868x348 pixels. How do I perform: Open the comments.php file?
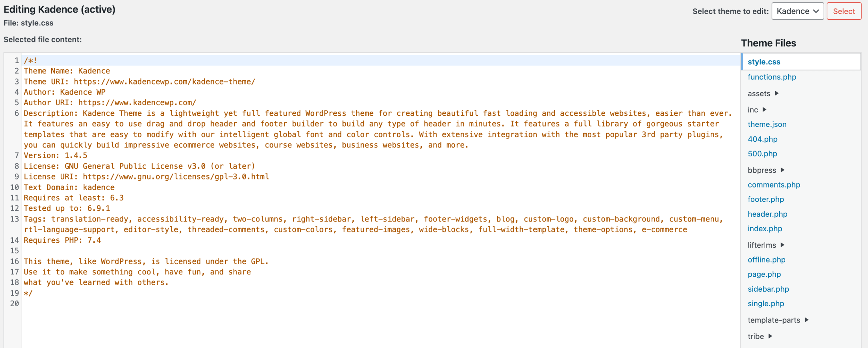click(x=774, y=185)
